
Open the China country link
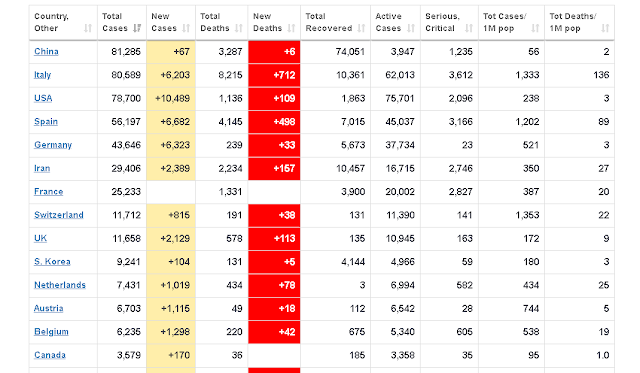coord(46,51)
